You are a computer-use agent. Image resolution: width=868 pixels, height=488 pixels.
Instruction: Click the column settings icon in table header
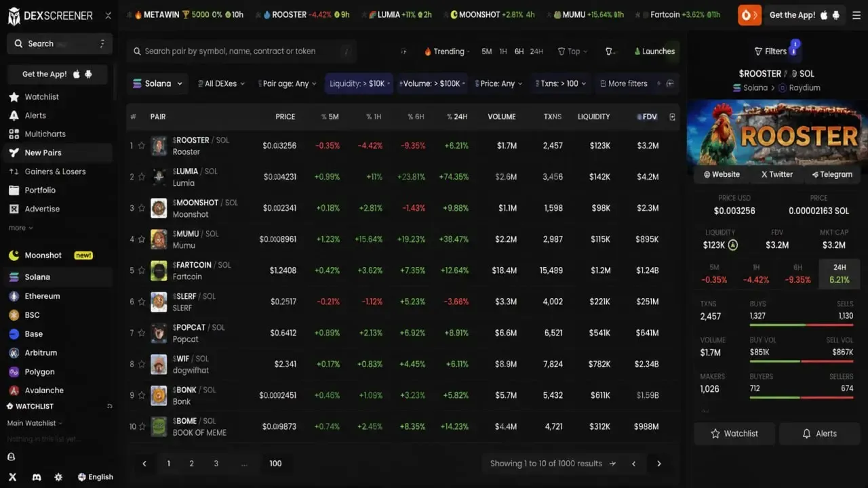tap(672, 117)
